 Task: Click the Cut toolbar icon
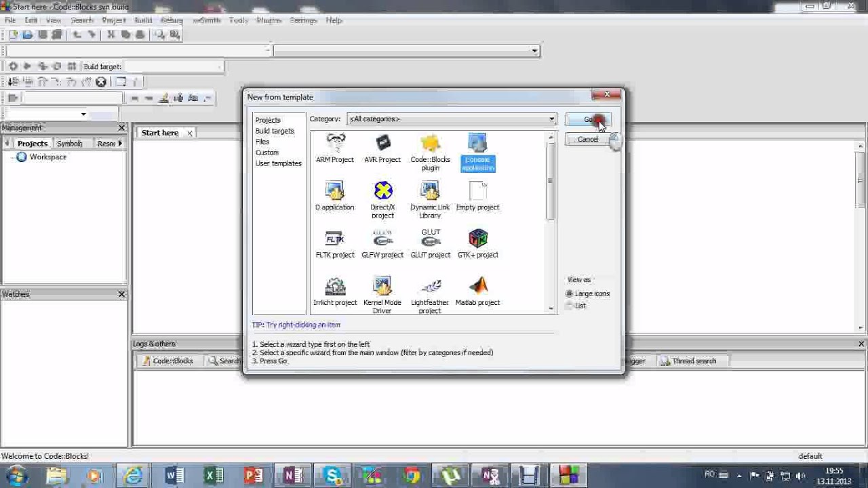coord(111,35)
